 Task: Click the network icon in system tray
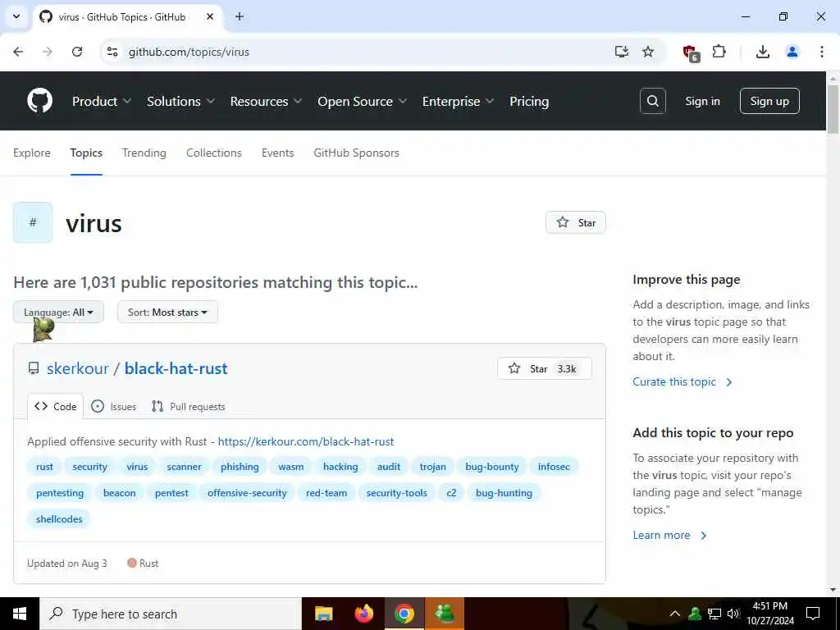click(714, 614)
